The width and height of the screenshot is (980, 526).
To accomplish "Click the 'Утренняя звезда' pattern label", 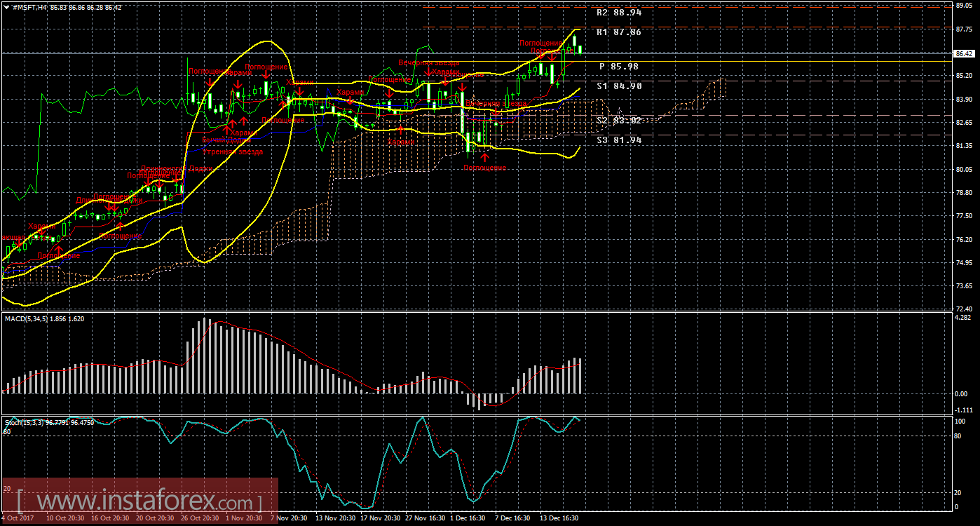I will click(232, 151).
